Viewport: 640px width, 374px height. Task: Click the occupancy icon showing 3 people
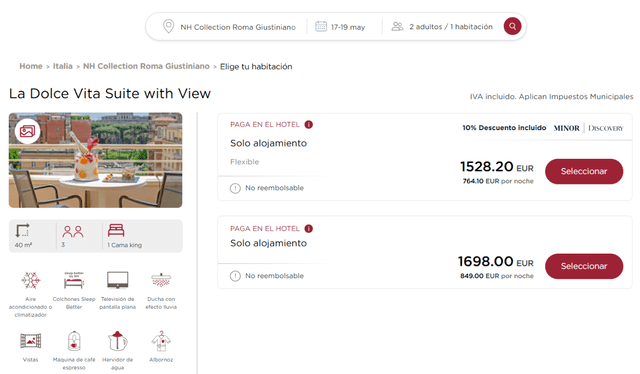point(73,232)
